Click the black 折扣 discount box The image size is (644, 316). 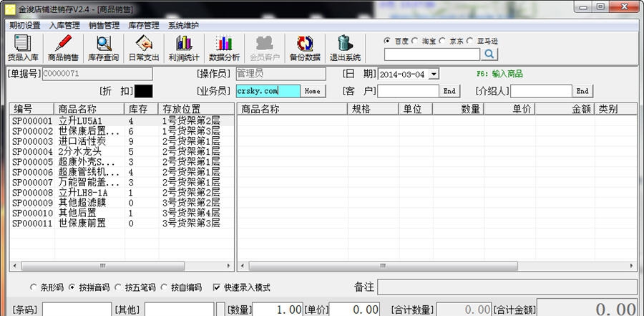click(x=144, y=91)
